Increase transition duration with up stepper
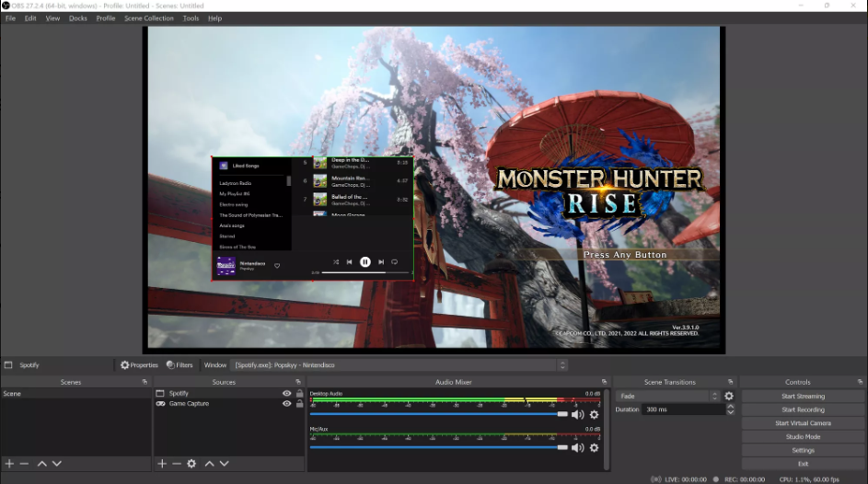Screen dimensions: 868x484 tap(730, 407)
